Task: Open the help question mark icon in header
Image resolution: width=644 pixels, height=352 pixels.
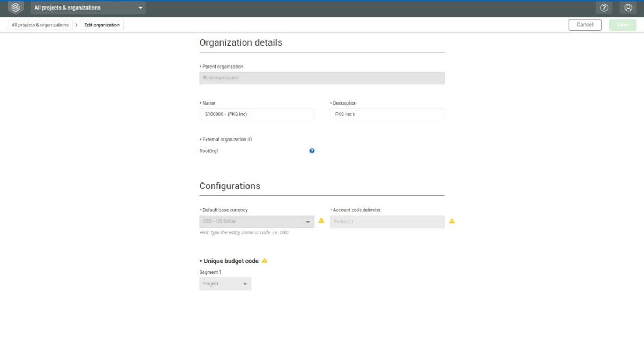Action: pyautogui.click(x=604, y=8)
